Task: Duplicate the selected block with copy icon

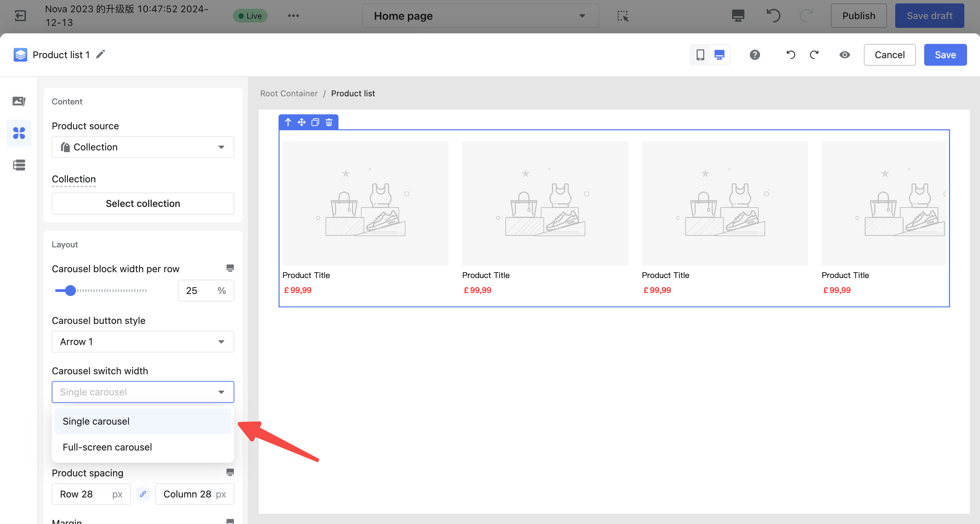Action: pos(315,122)
